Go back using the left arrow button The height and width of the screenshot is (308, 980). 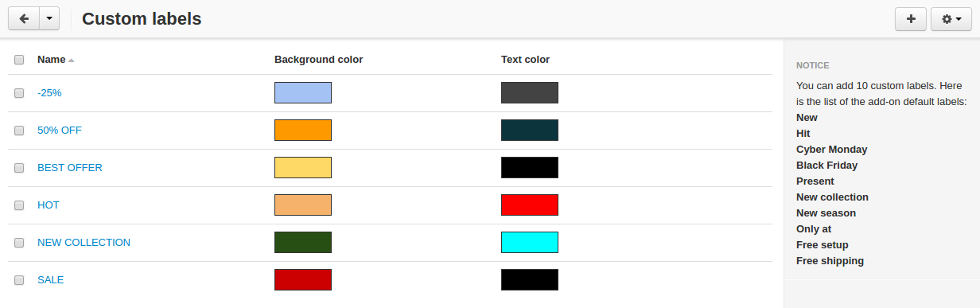[23, 19]
